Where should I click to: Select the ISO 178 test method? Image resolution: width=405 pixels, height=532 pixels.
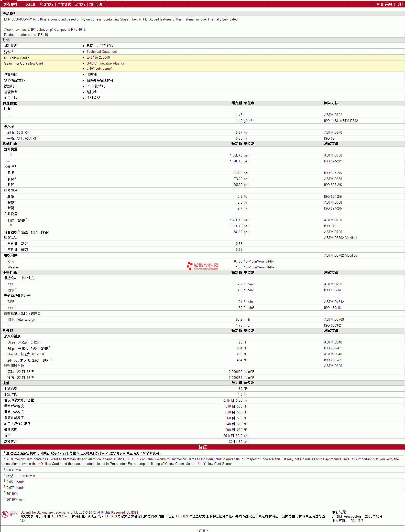click(x=330, y=226)
